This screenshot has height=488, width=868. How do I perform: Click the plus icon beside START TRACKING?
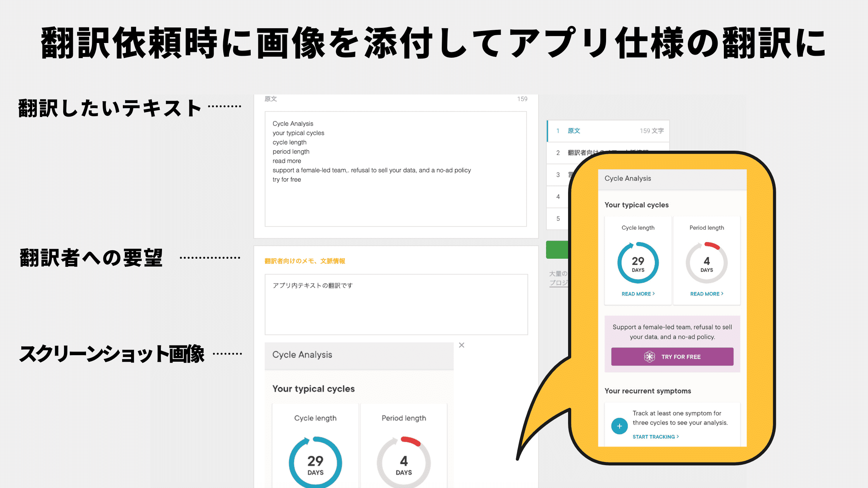(619, 426)
